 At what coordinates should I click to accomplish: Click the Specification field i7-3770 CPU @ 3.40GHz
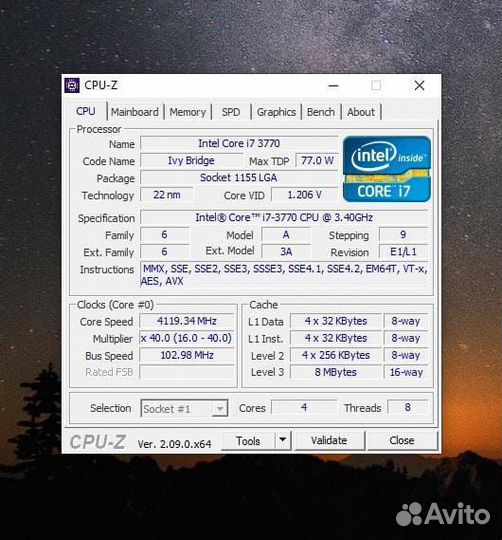284,218
